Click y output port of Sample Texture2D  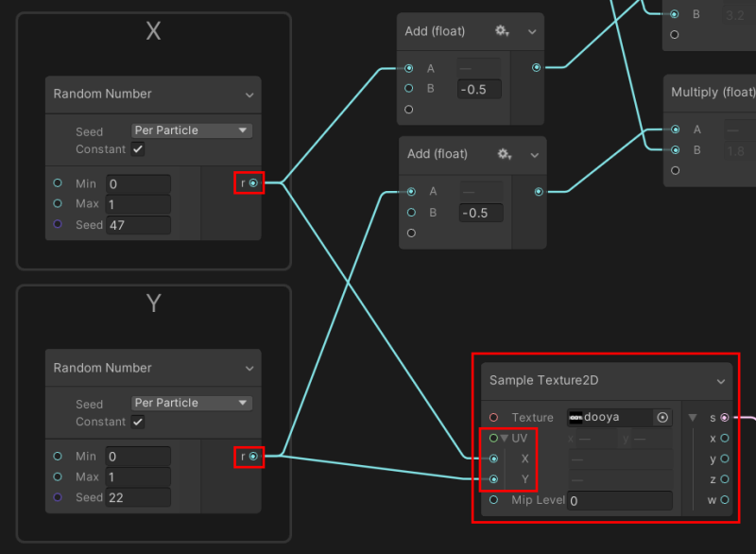click(x=724, y=459)
